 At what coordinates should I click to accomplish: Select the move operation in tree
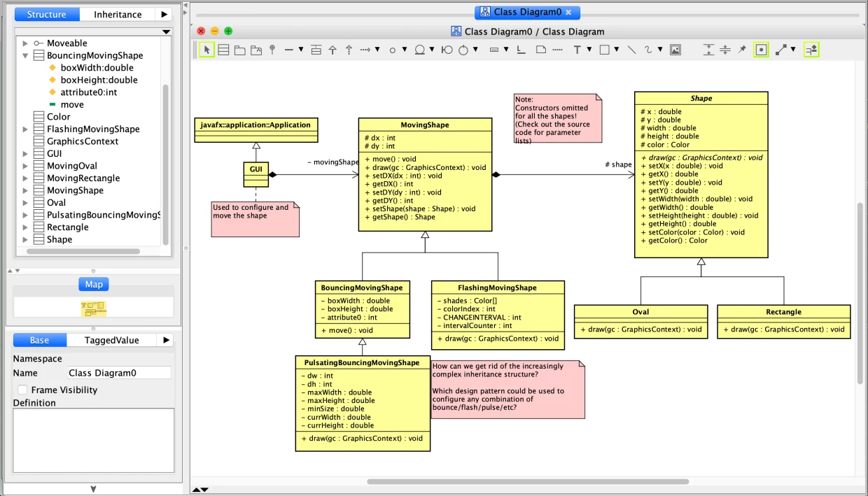72,104
